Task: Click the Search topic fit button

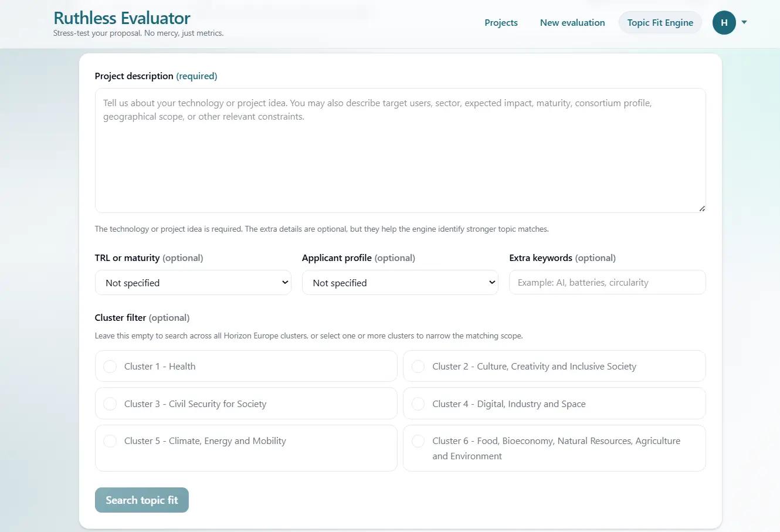Action: click(141, 500)
